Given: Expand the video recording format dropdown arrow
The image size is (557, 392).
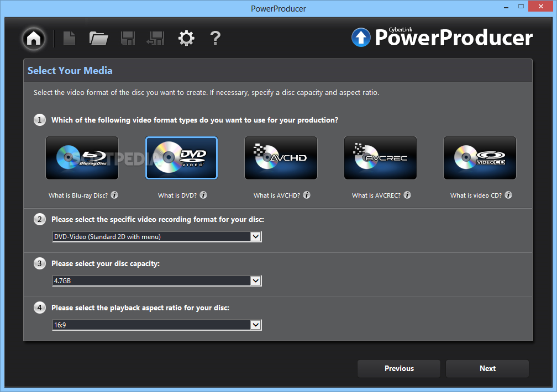Looking at the screenshot, I should 256,236.
